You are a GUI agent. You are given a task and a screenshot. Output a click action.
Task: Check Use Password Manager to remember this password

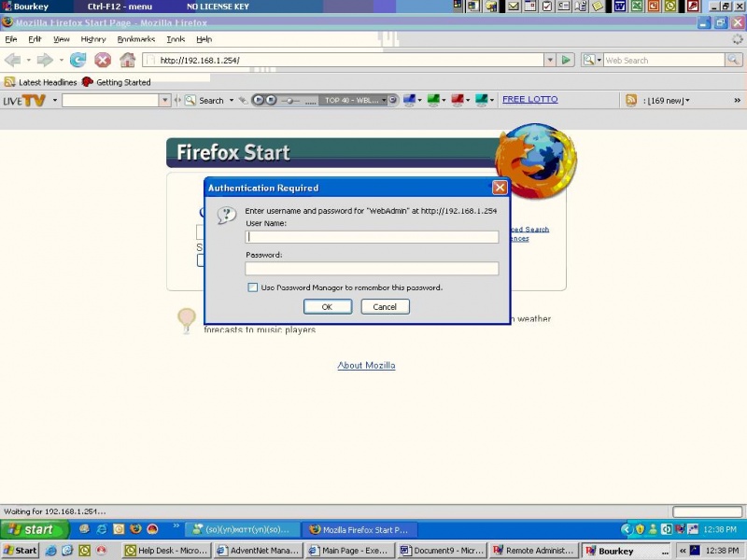(252, 287)
